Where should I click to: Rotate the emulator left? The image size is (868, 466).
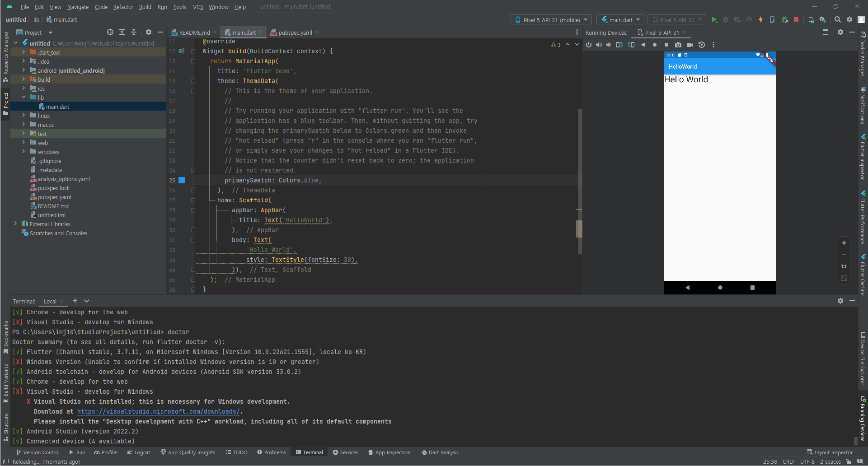click(619, 45)
